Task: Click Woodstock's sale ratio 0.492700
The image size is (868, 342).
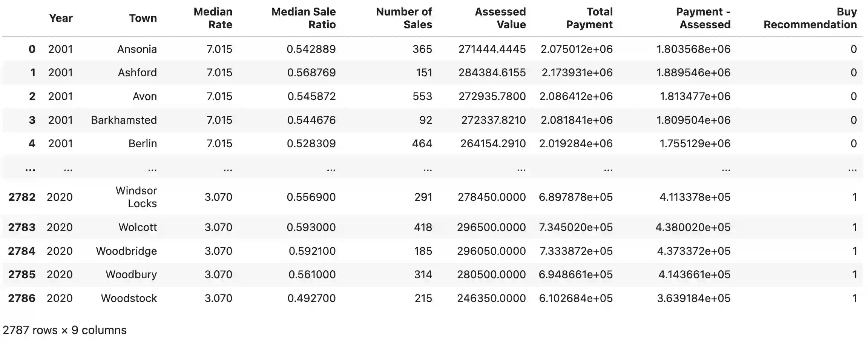Action: [x=311, y=298]
